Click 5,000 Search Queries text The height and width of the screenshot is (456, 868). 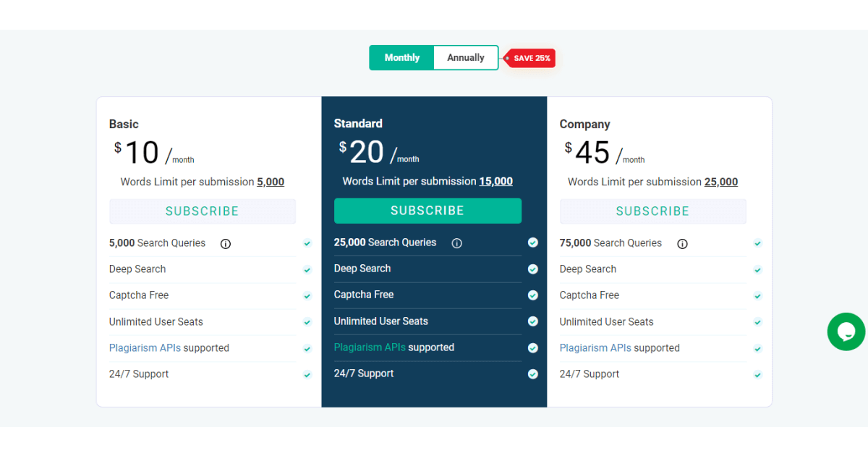[x=158, y=243]
